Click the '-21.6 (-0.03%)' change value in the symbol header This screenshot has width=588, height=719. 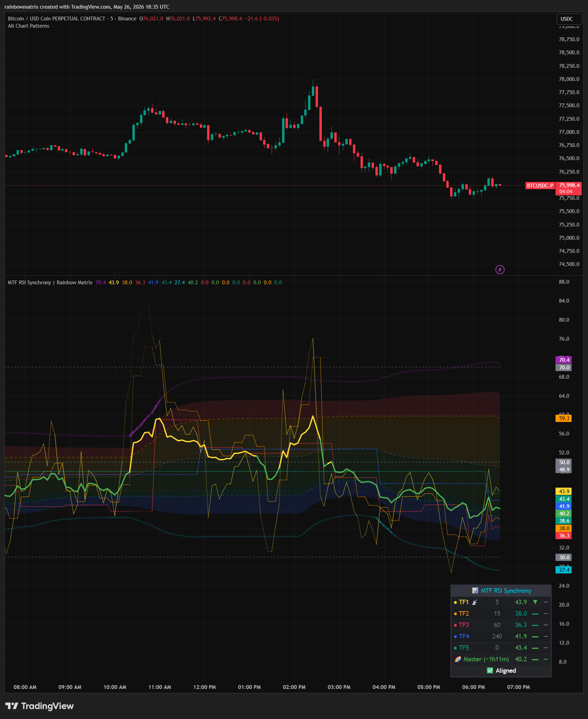[262, 19]
